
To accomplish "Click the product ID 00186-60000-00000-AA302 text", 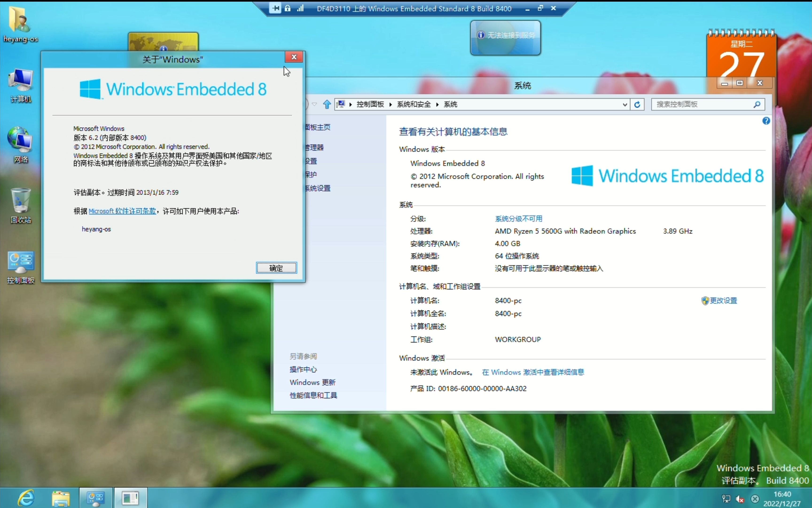I will tap(482, 389).
